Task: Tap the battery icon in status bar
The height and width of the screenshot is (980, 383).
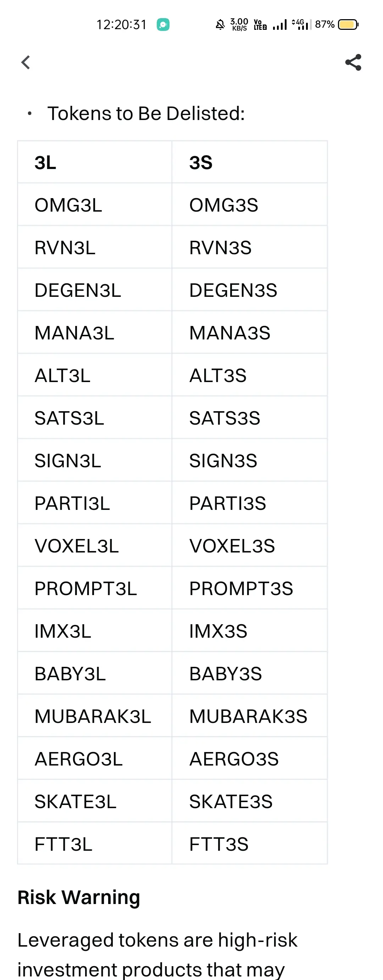Action: (348, 25)
